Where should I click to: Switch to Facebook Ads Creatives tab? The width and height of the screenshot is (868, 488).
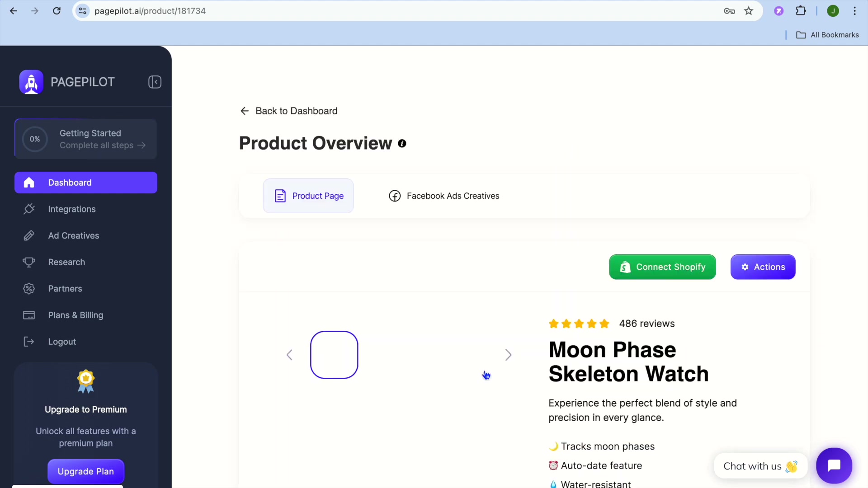444,196
